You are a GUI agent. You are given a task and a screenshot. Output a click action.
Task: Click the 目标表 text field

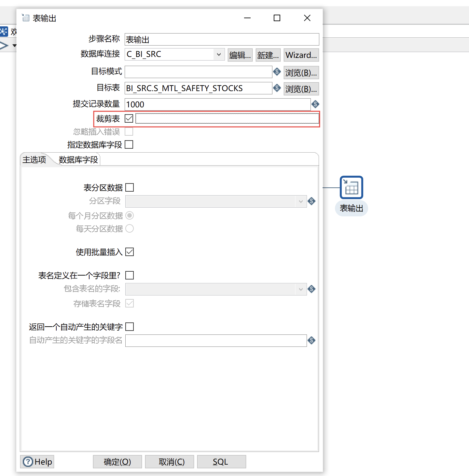(x=198, y=88)
